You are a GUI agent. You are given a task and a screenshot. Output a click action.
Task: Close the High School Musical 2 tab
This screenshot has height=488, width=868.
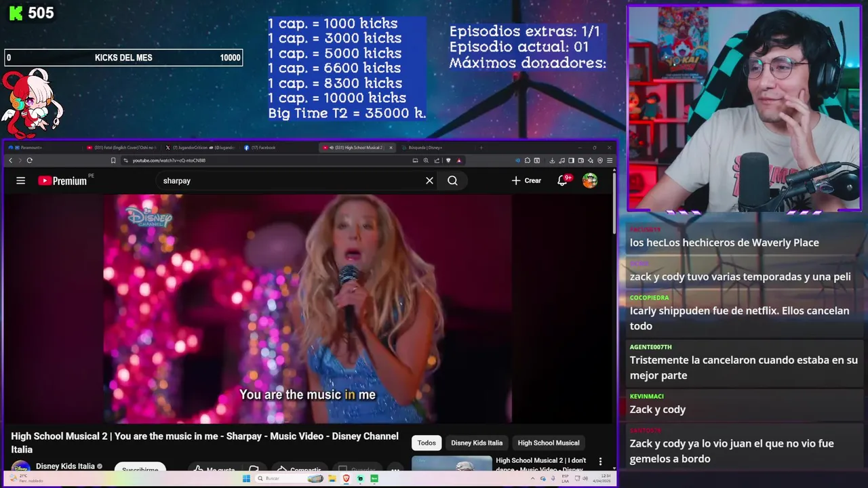pyautogui.click(x=391, y=147)
